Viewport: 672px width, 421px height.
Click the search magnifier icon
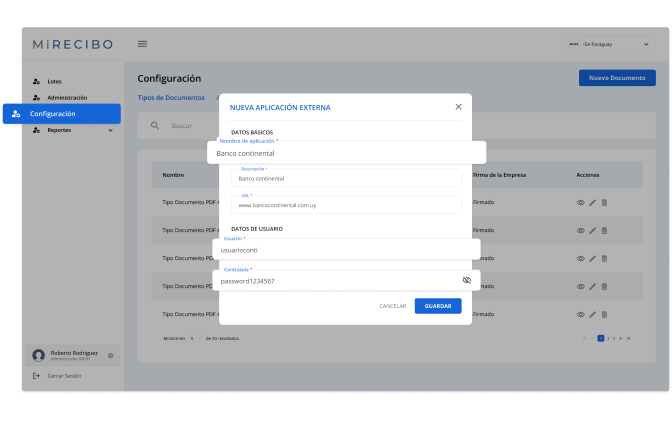coord(155,126)
